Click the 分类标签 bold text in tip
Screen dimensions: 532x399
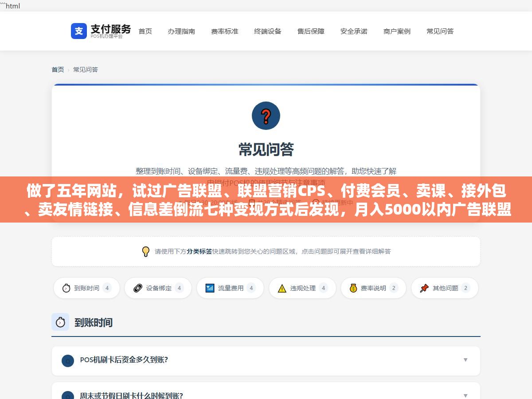[199, 251]
